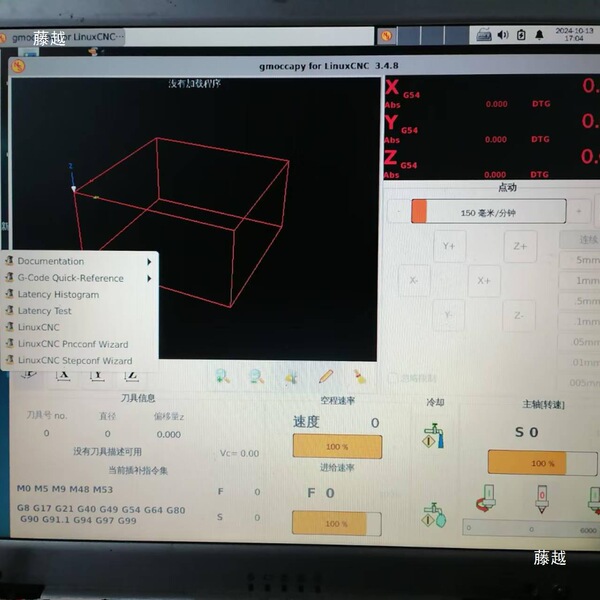Jog the X+ axis button

tap(484, 281)
